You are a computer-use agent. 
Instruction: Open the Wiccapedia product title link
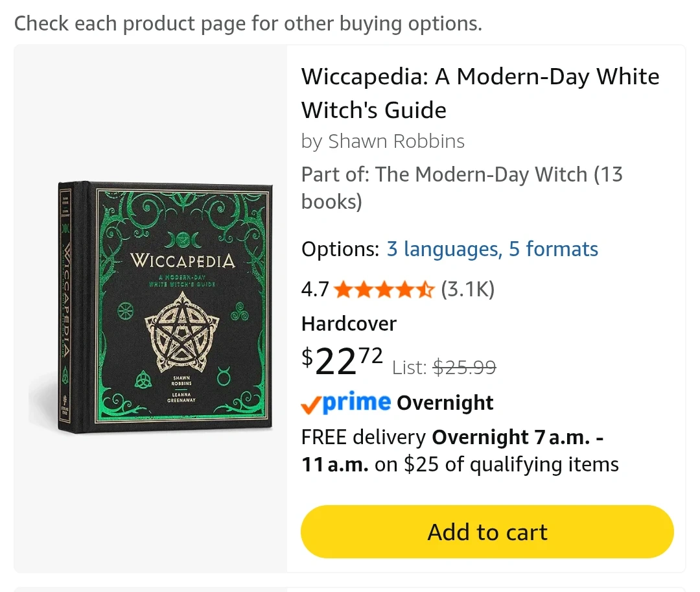point(480,93)
